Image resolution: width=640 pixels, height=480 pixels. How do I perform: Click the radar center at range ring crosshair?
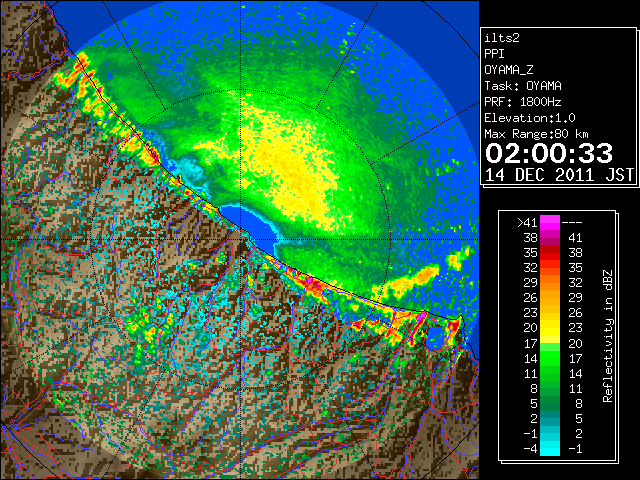pos(240,239)
